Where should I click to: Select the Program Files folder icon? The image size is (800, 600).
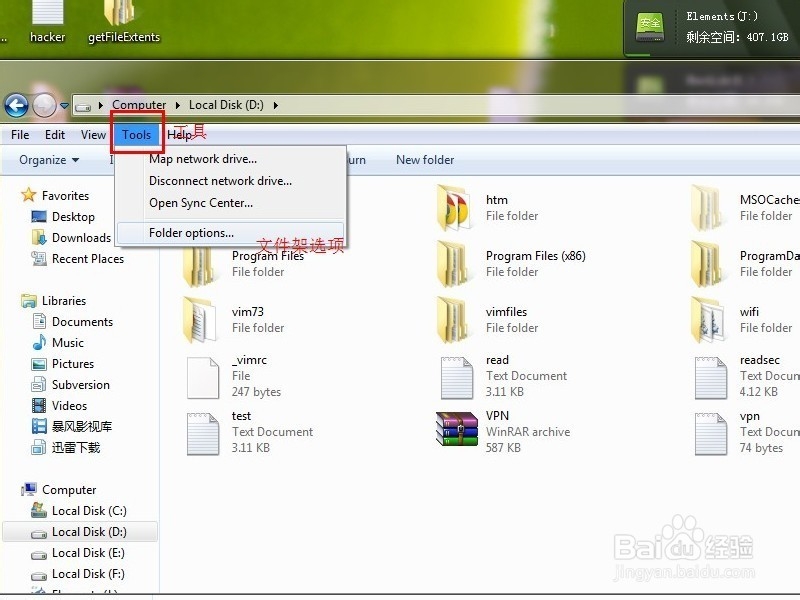(199, 266)
